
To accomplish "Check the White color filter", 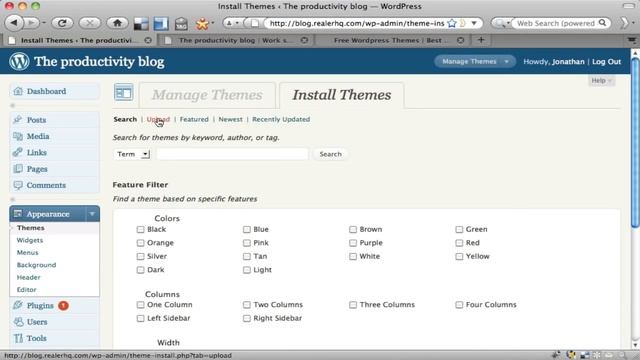I will [353, 256].
